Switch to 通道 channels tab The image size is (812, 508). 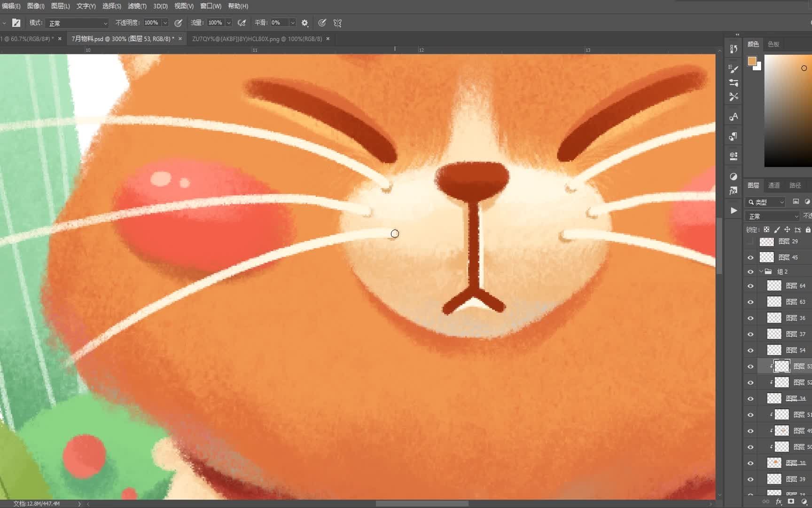click(774, 185)
